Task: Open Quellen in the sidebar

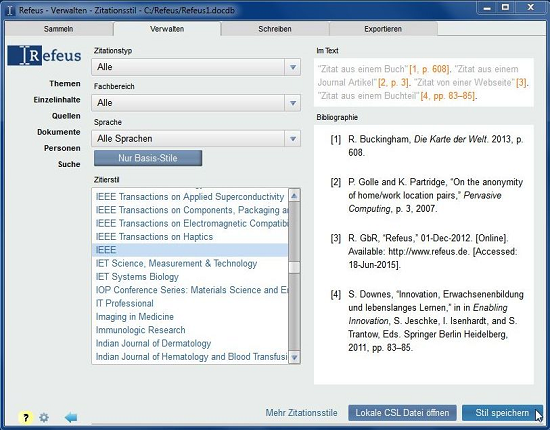Action: point(66,116)
